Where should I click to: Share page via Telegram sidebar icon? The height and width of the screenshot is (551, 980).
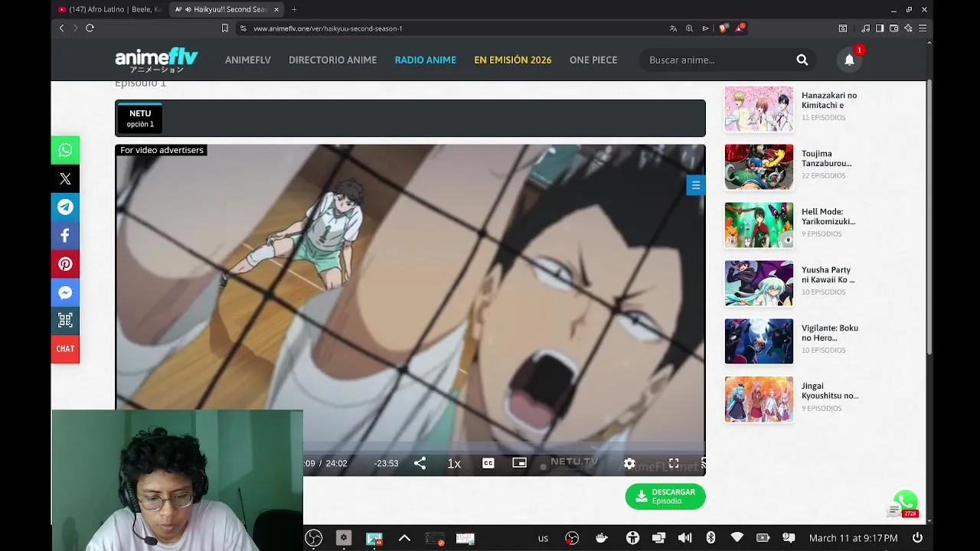point(65,207)
